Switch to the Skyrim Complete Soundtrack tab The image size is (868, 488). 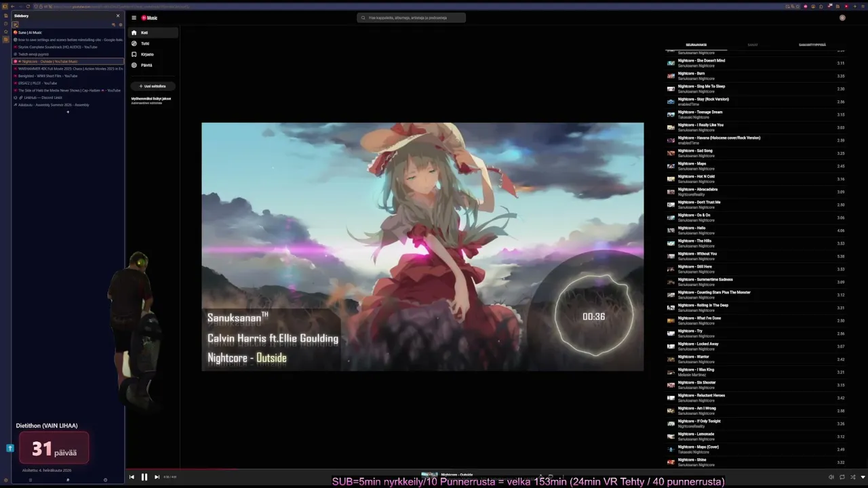(68, 47)
